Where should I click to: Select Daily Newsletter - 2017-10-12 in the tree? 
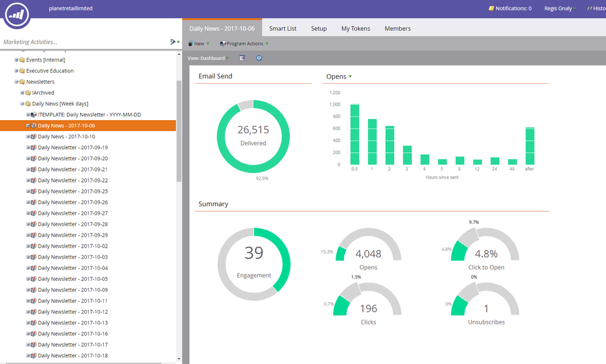pos(73,311)
